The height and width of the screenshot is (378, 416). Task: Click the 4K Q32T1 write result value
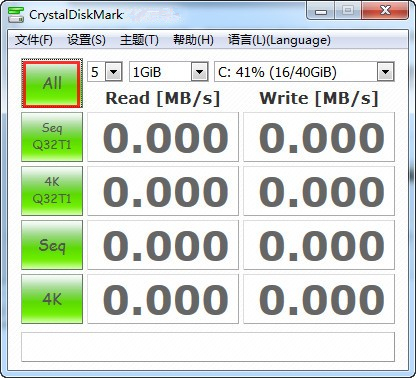[319, 191]
